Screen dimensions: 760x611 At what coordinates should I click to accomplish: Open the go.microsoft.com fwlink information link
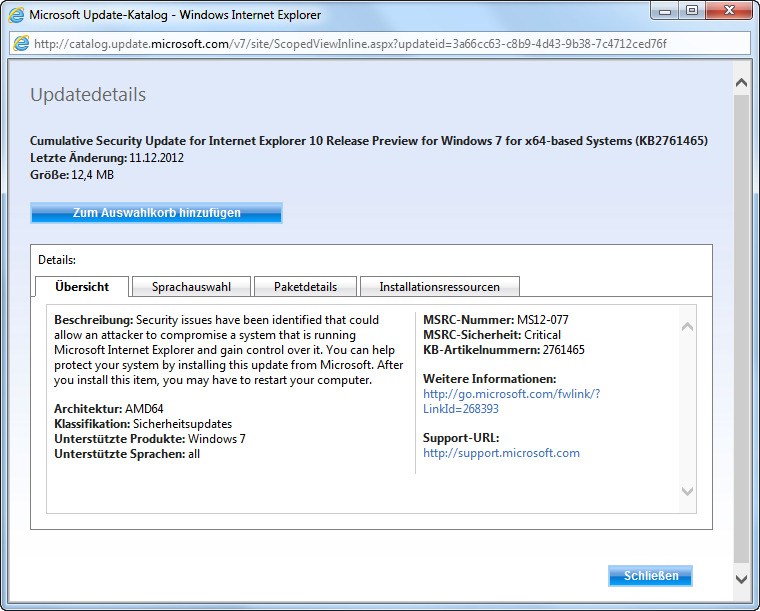[511, 401]
